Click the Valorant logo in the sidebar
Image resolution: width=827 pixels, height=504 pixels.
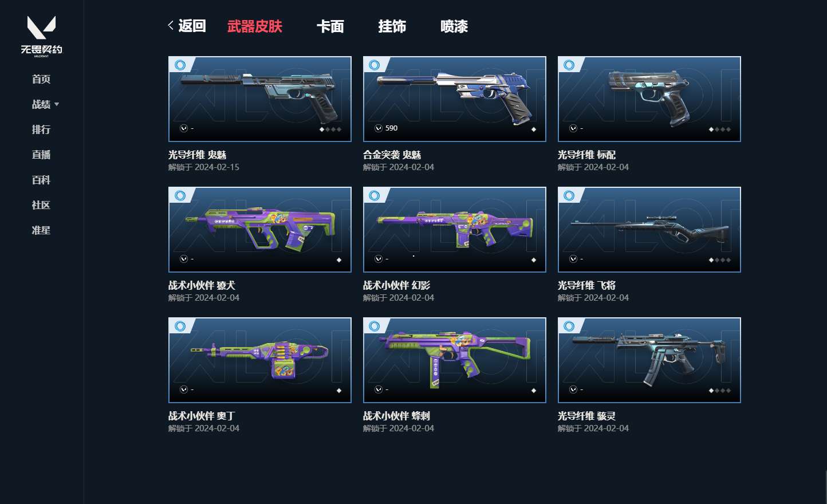coord(41,37)
